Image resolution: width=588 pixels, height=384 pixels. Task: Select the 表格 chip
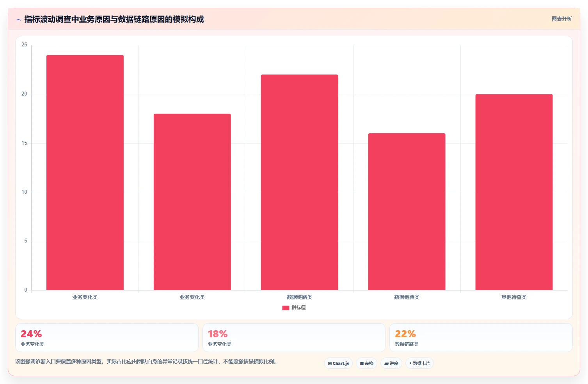click(x=366, y=363)
